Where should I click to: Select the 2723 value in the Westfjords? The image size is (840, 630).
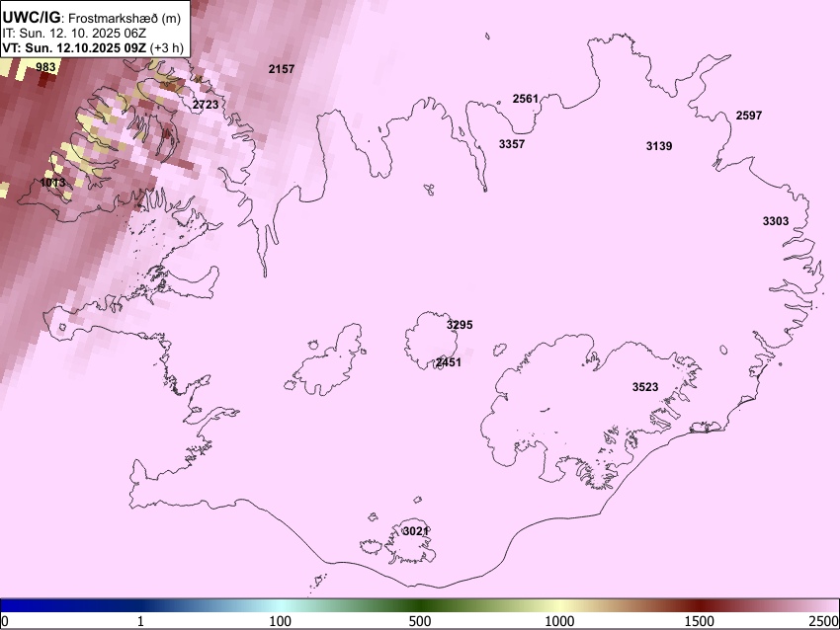tap(206, 105)
